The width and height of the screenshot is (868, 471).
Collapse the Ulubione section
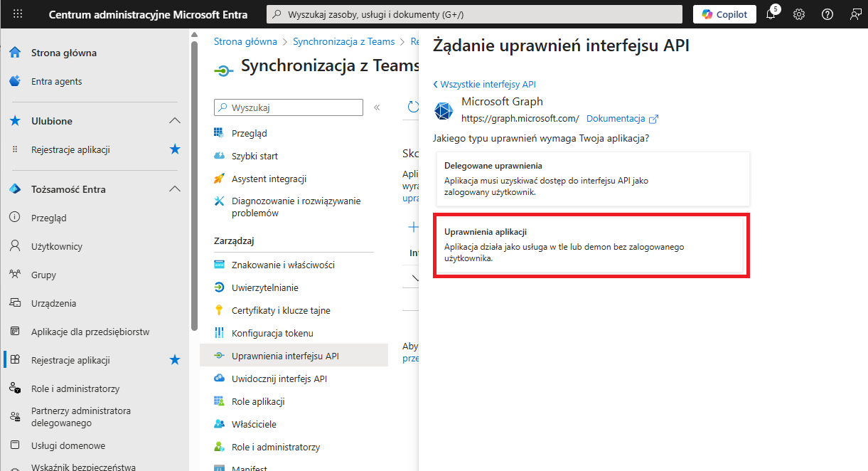[175, 121]
